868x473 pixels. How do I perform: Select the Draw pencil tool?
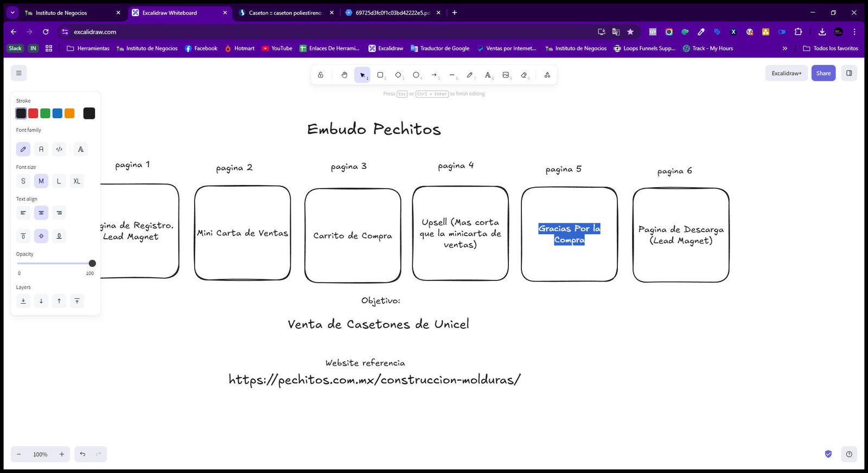tap(470, 75)
